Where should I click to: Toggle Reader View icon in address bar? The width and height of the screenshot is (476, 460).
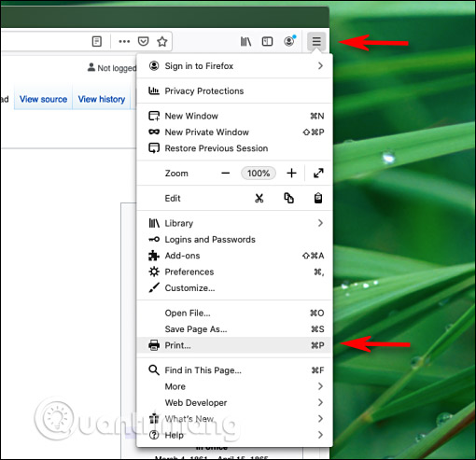click(97, 41)
